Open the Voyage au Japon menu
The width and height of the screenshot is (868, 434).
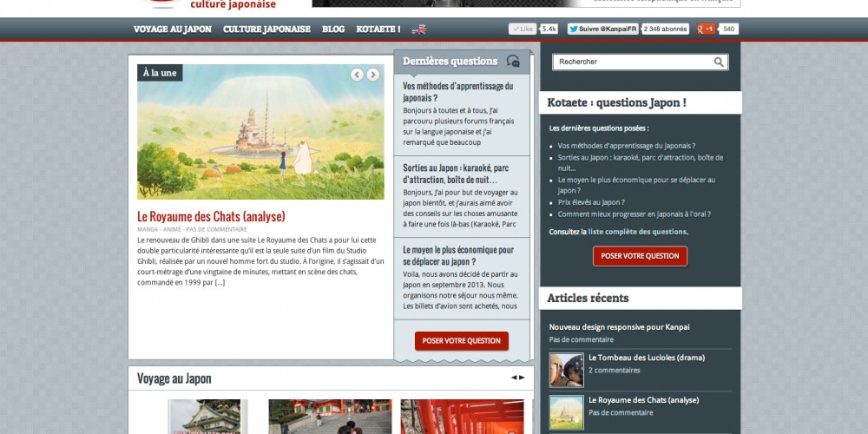coord(172,30)
